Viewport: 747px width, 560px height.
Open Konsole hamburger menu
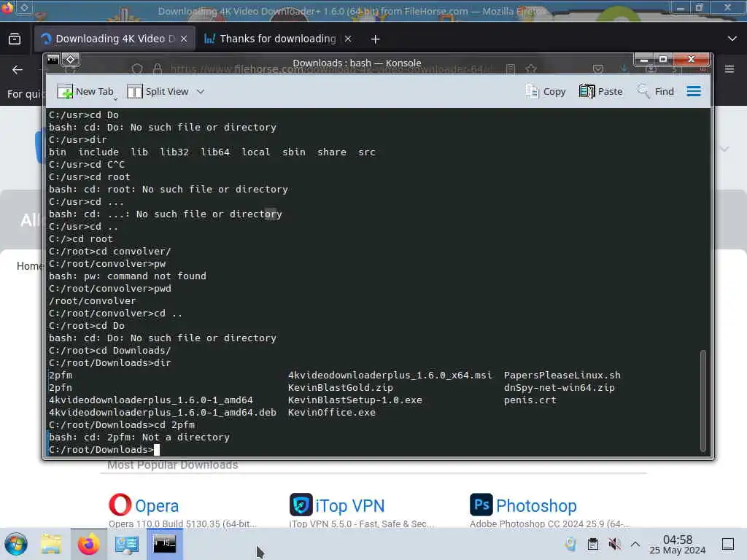694,91
